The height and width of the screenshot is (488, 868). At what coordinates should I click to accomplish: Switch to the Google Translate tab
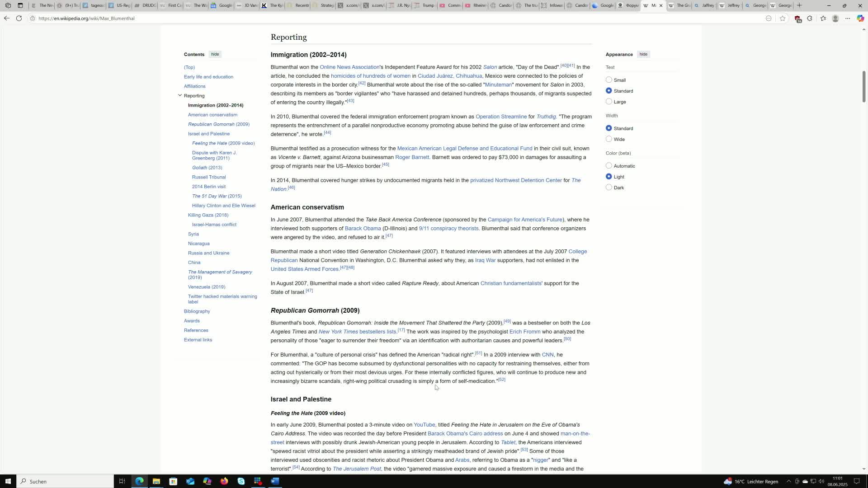[x=603, y=5]
